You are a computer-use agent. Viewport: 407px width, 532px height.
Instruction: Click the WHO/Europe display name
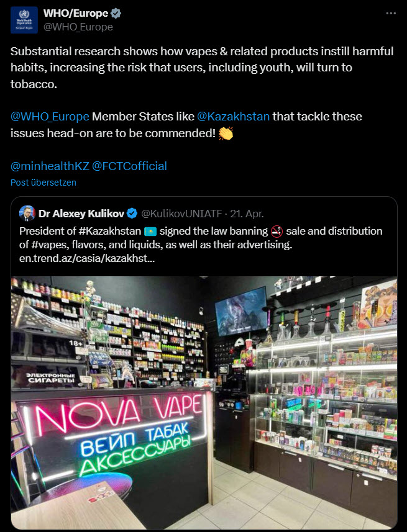(x=76, y=13)
